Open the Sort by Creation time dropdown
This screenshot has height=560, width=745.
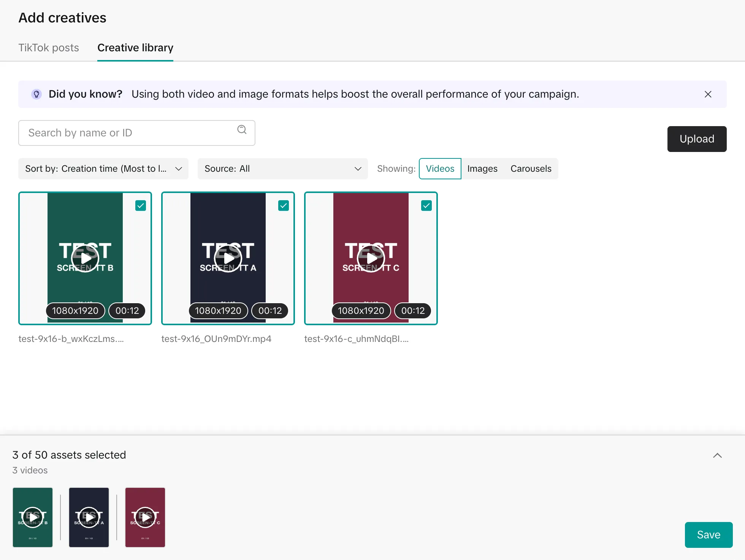pyautogui.click(x=103, y=169)
